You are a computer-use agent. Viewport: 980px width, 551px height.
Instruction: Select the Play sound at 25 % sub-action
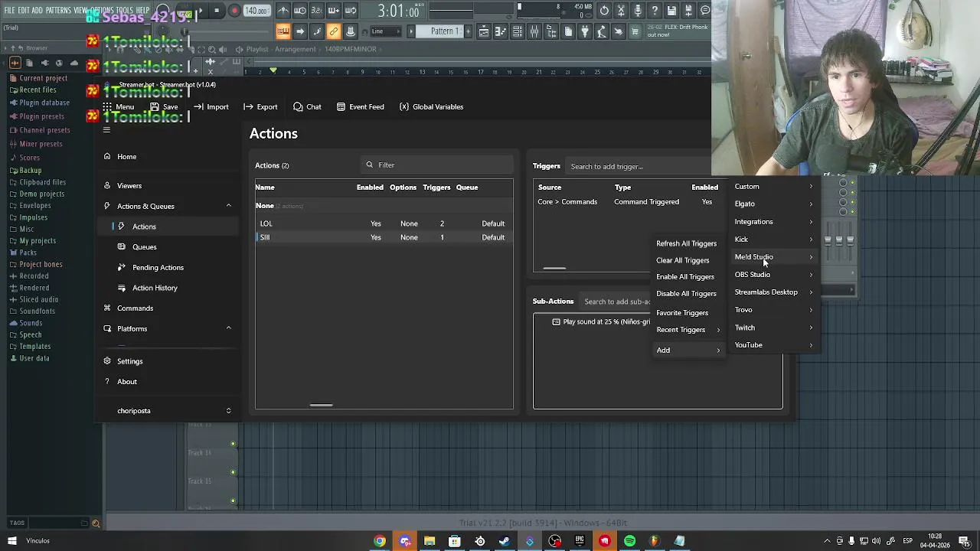click(x=602, y=322)
